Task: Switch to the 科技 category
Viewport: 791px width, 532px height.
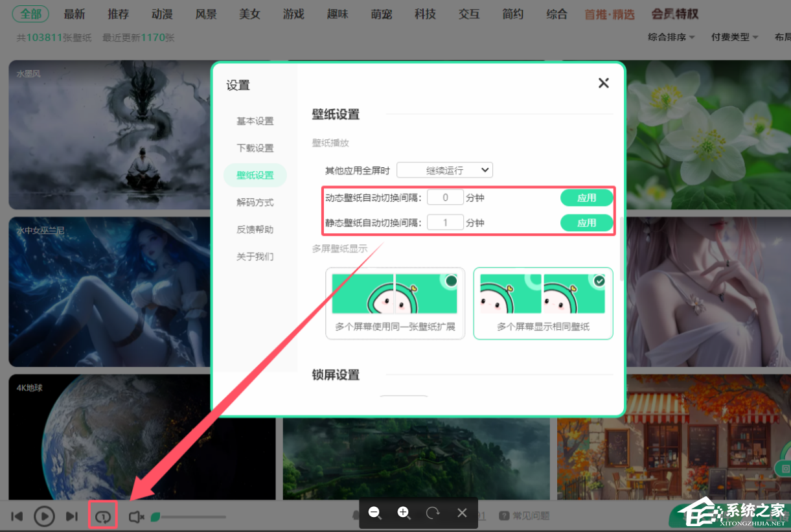Action: [425, 14]
